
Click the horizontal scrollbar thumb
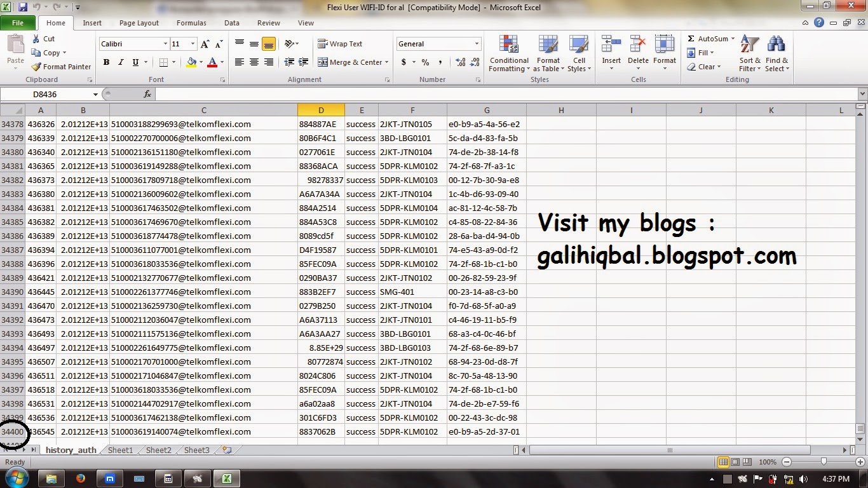(670, 450)
